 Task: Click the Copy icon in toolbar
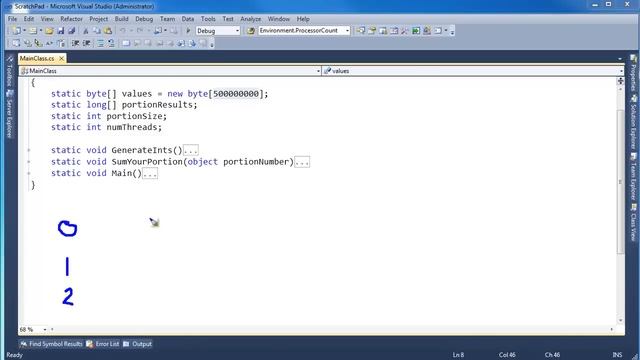(97, 31)
